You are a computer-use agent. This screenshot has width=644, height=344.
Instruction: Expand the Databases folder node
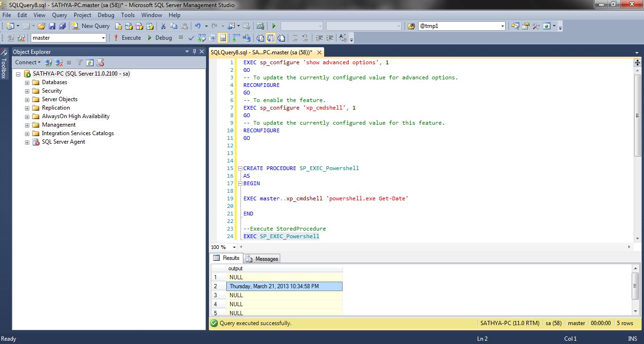tap(27, 82)
